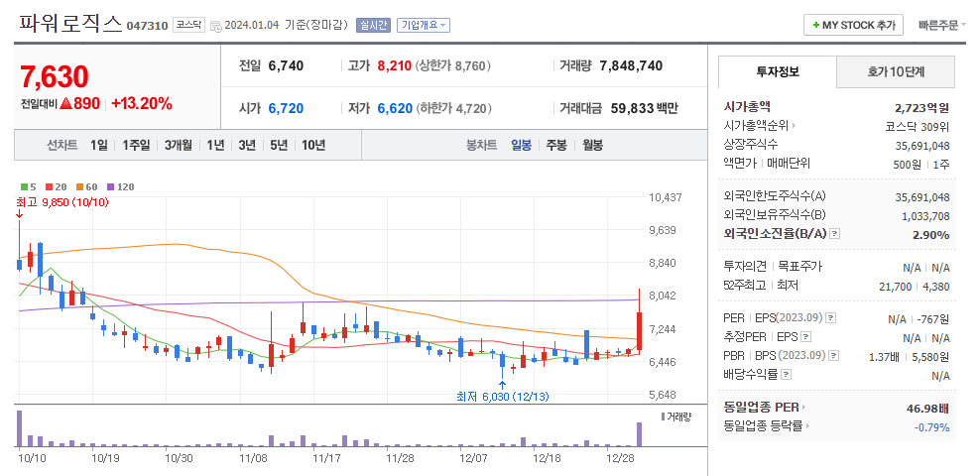This screenshot has width=980, height=476.
Task: Click the 전일 value 6,740
Action: pos(286,65)
